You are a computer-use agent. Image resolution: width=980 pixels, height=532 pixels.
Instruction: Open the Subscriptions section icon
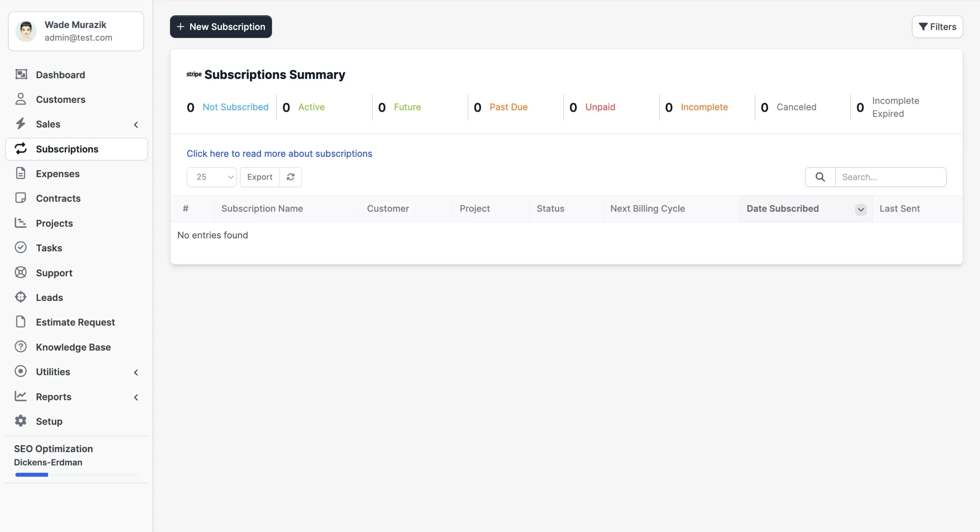[x=21, y=149]
